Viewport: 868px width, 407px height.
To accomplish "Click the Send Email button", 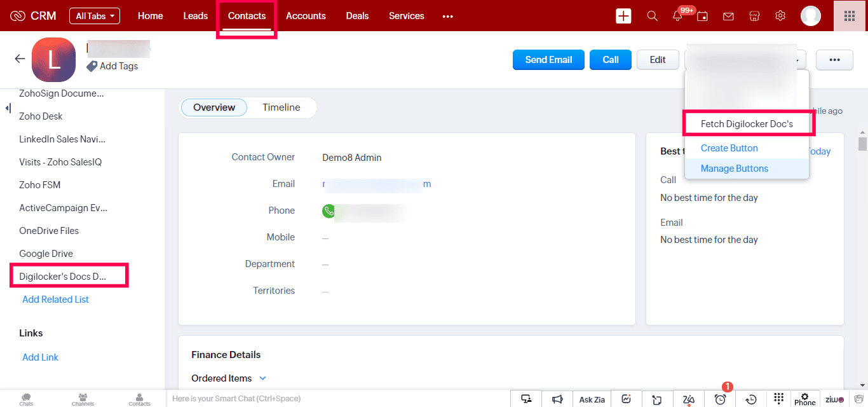I will click(549, 60).
